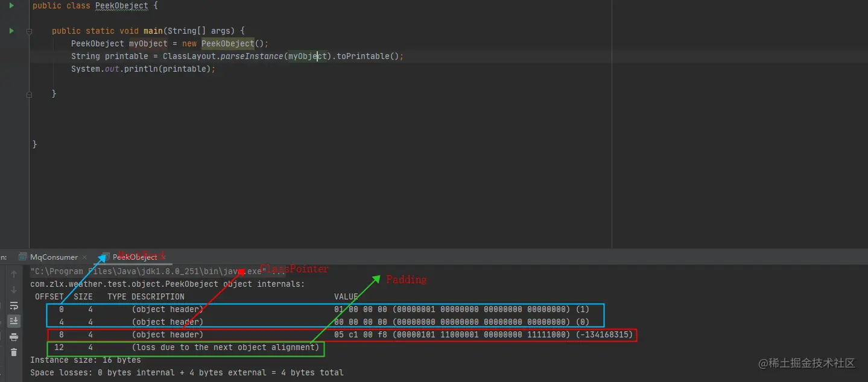868x382 pixels.
Task: Clear all console output with trash icon
Action: pyautogui.click(x=14, y=352)
